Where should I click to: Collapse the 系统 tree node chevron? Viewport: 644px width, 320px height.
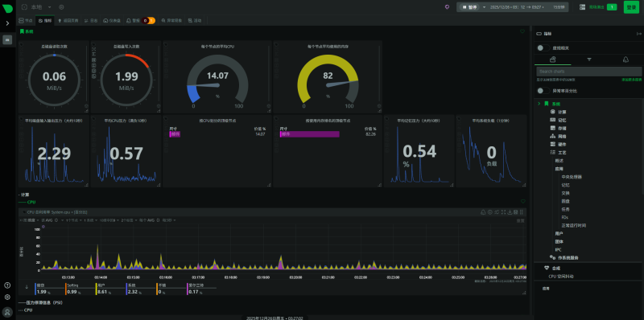pyautogui.click(x=539, y=104)
